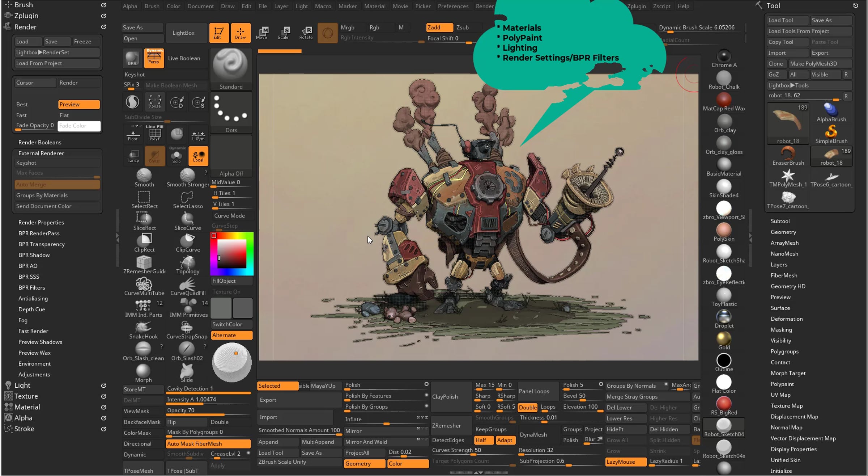Select the Slide brush
The image size is (868, 476).
pyautogui.click(x=187, y=373)
